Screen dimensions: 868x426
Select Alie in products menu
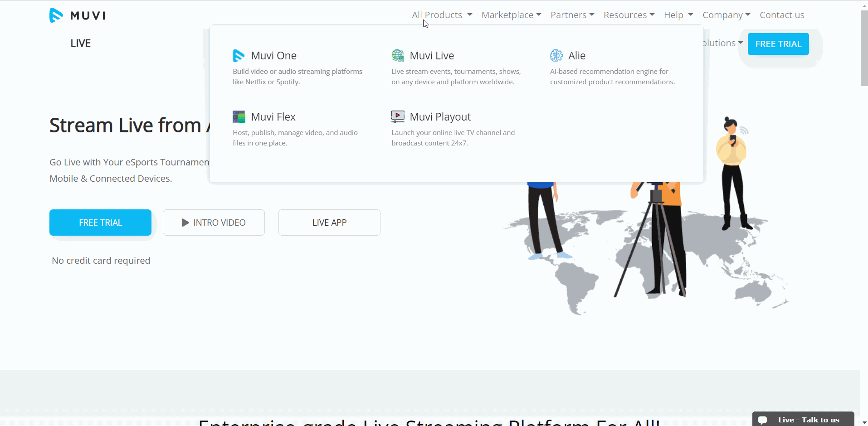(x=577, y=56)
